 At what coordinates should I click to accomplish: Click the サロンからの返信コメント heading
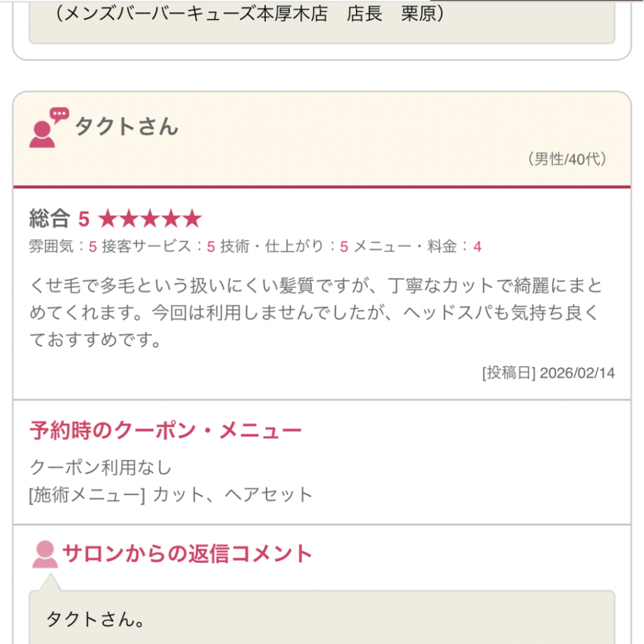pos(187,554)
